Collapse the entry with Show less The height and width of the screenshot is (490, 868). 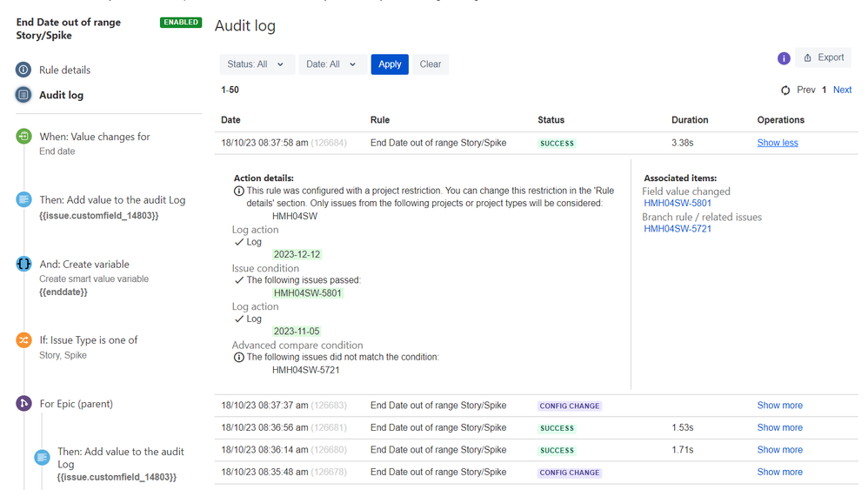click(x=778, y=143)
